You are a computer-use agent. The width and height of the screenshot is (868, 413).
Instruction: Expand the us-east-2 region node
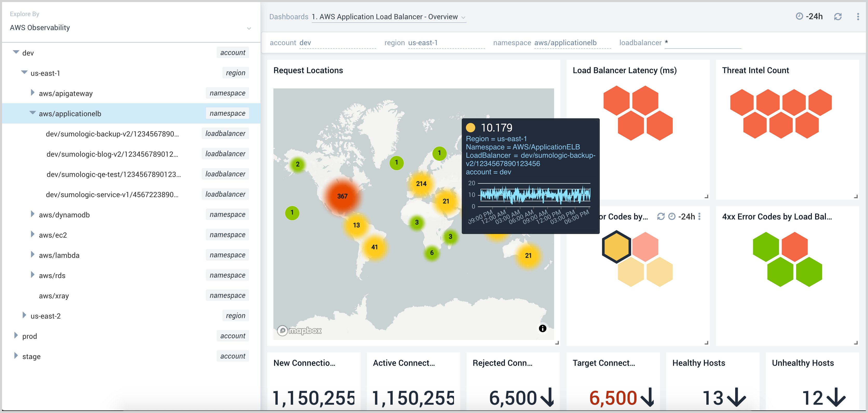(x=24, y=315)
